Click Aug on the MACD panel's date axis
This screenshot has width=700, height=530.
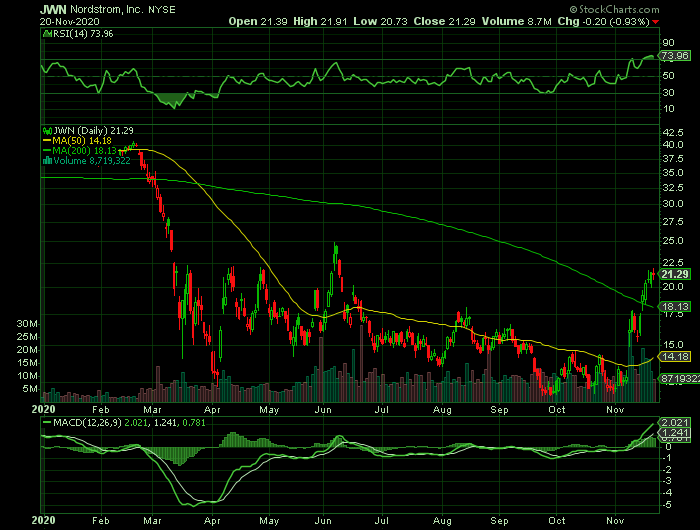point(442,521)
